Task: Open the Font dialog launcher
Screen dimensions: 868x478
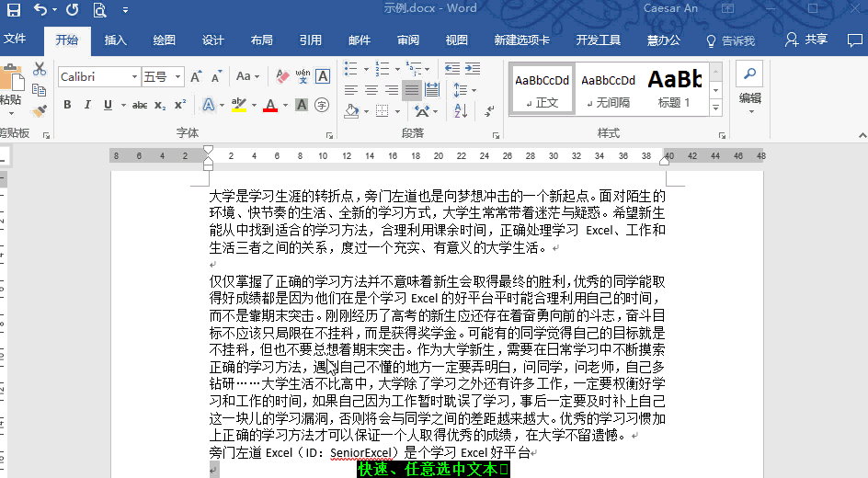Action: 329,135
